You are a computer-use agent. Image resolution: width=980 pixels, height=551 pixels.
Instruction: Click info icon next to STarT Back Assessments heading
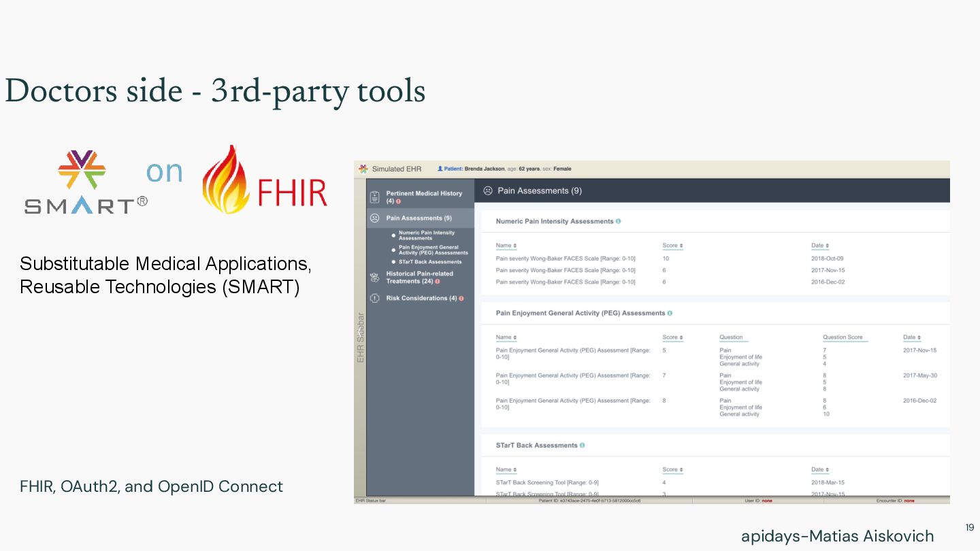click(x=582, y=445)
